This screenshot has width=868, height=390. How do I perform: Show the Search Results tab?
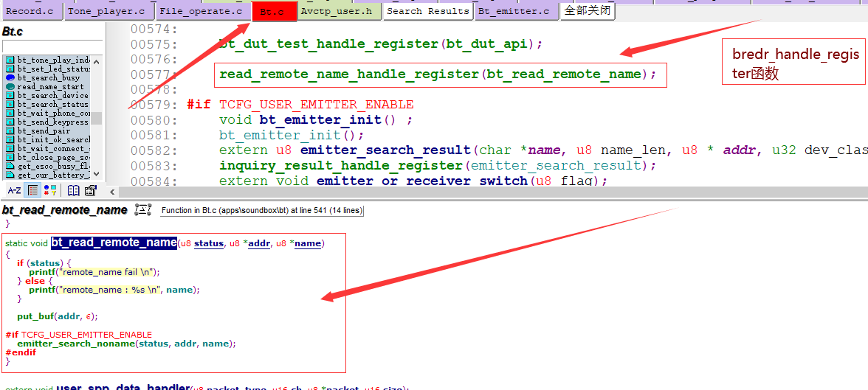coord(428,11)
